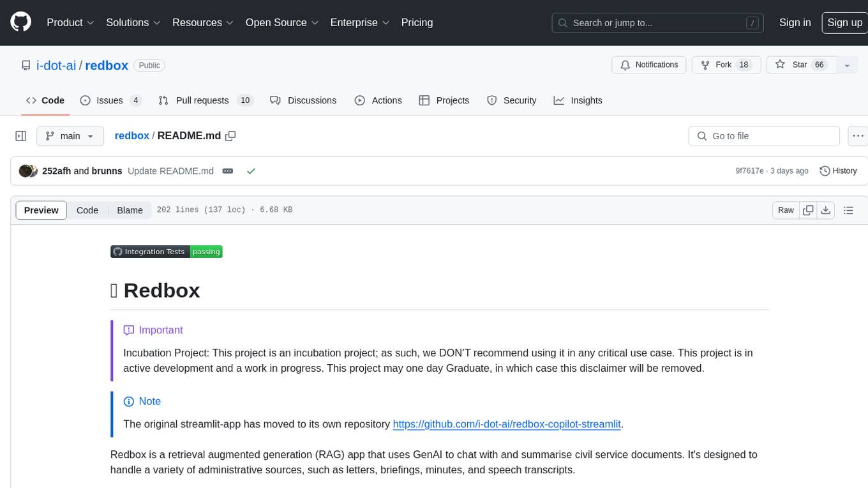
Task: Open the Projects tab
Action: click(444, 100)
